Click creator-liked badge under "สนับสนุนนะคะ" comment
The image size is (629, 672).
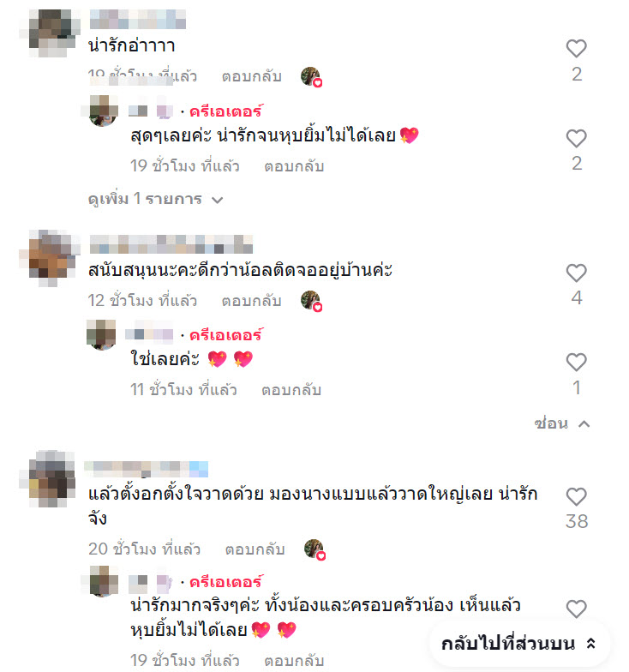(312, 301)
